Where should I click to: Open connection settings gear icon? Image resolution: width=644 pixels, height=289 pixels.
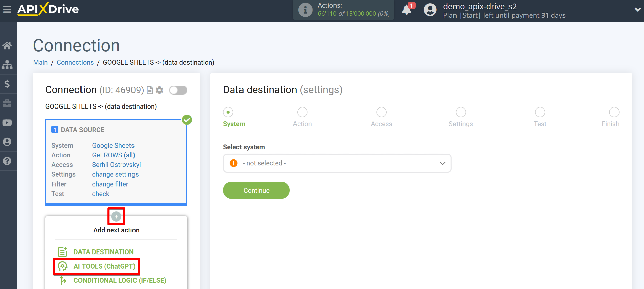[160, 90]
